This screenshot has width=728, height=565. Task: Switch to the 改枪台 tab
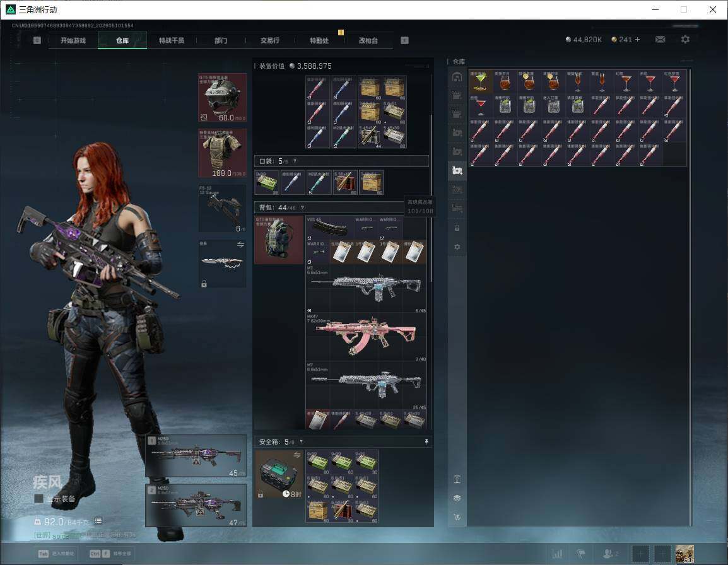[x=368, y=40]
